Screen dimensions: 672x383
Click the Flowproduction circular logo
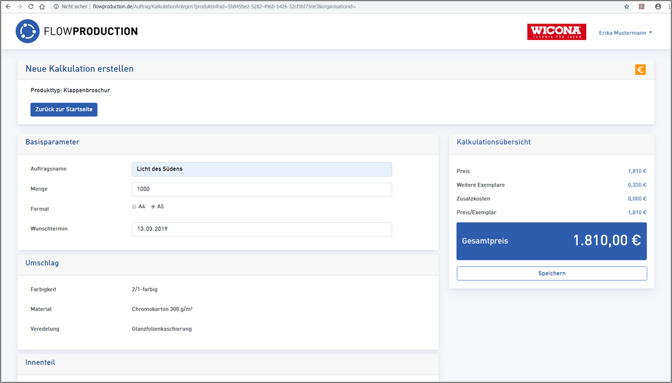click(x=27, y=31)
